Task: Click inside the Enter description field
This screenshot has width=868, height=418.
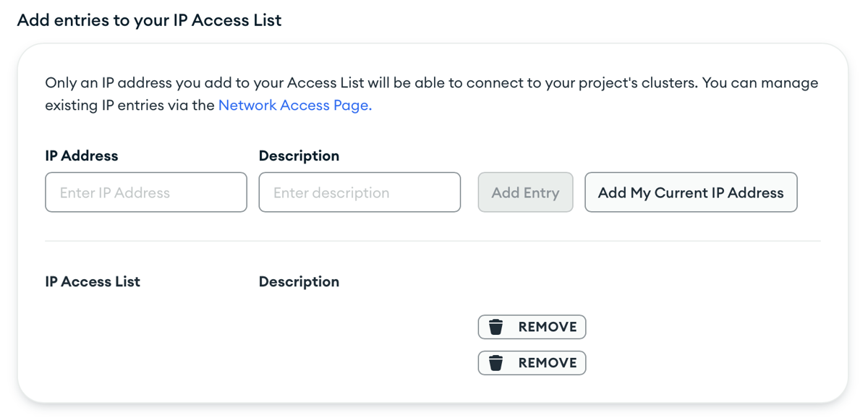Action: coord(359,192)
